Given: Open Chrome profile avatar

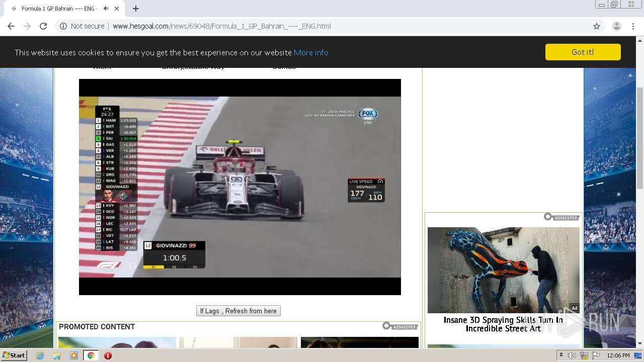Looking at the screenshot, I should pyautogui.click(x=616, y=26).
